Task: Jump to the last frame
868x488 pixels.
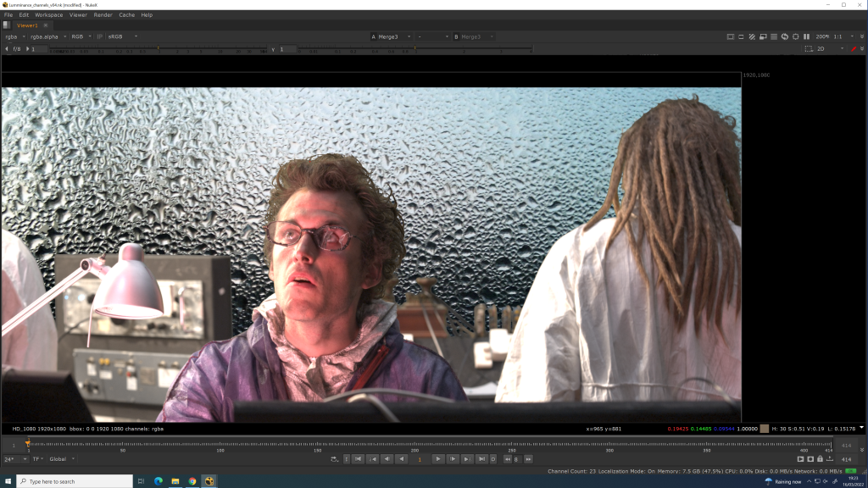Action: (x=481, y=459)
